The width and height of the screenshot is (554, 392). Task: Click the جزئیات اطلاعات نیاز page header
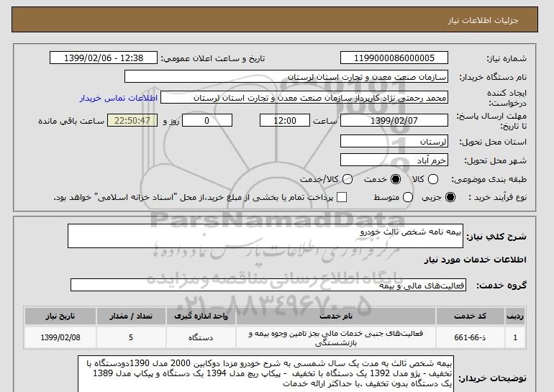483,20
